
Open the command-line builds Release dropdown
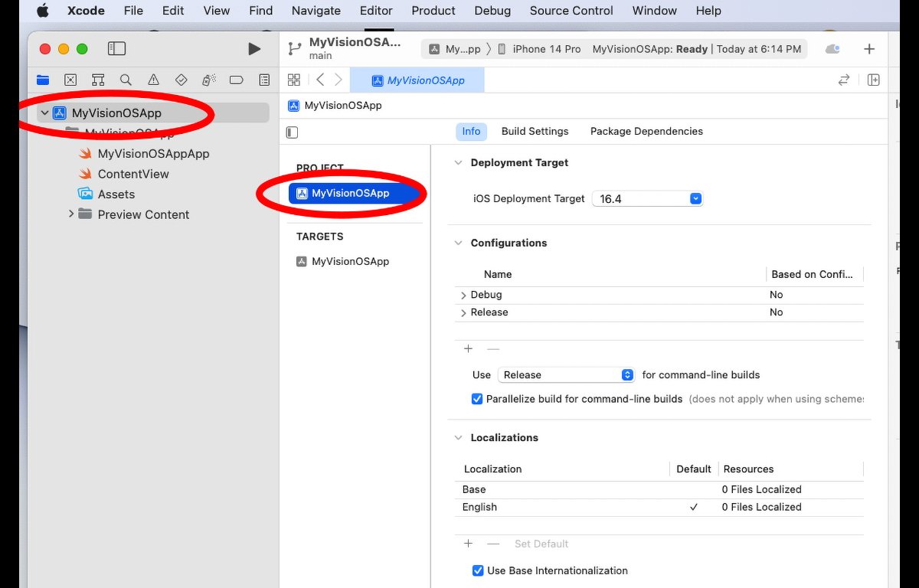[566, 374]
